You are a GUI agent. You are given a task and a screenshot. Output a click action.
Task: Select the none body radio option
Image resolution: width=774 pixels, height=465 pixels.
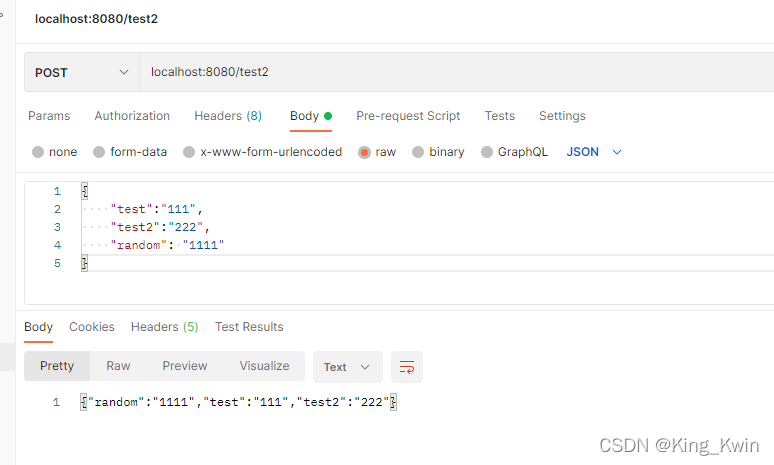point(38,152)
